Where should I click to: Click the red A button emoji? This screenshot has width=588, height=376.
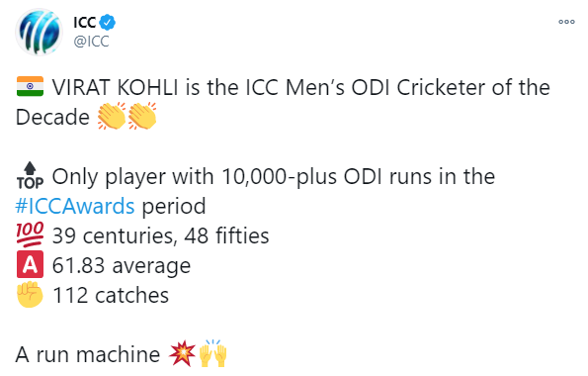pyautogui.click(x=30, y=264)
